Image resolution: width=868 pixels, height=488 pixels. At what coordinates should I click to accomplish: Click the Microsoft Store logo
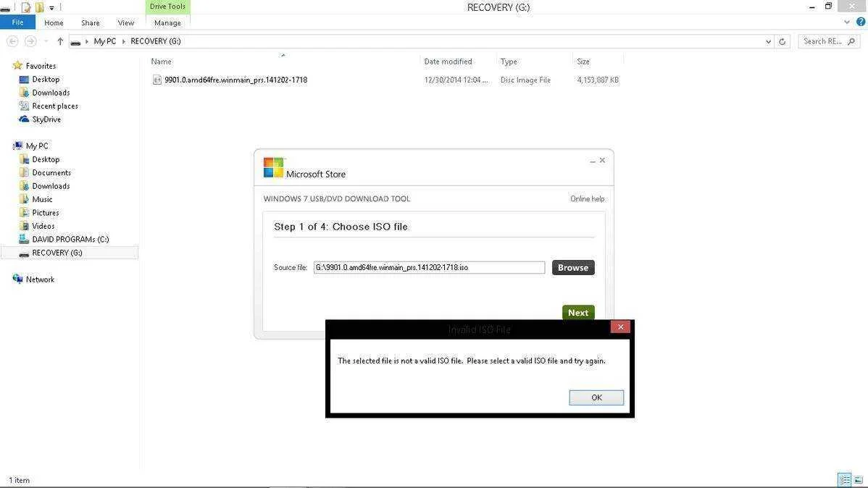tap(273, 168)
